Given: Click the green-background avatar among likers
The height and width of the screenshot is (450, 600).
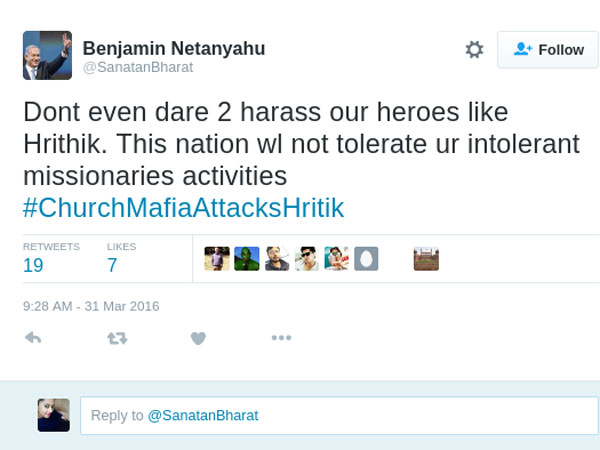Looking at the screenshot, I should tap(247, 259).
